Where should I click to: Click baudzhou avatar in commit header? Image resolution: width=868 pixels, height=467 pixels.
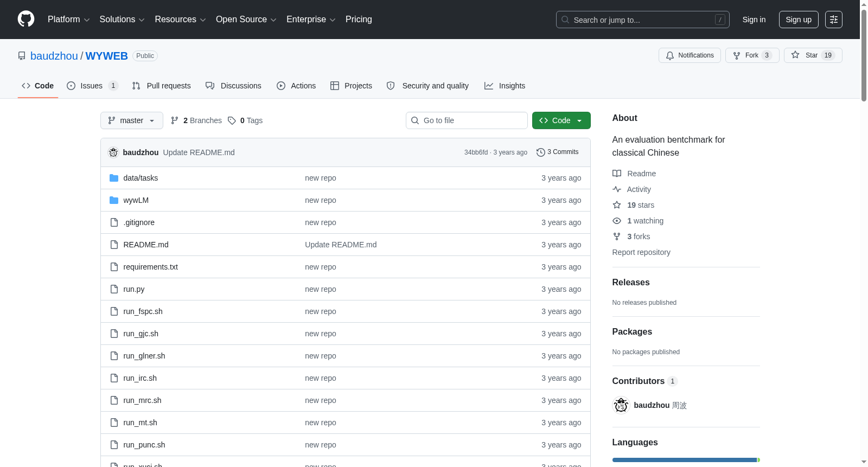pyautogui.click(x=113, y=152)
